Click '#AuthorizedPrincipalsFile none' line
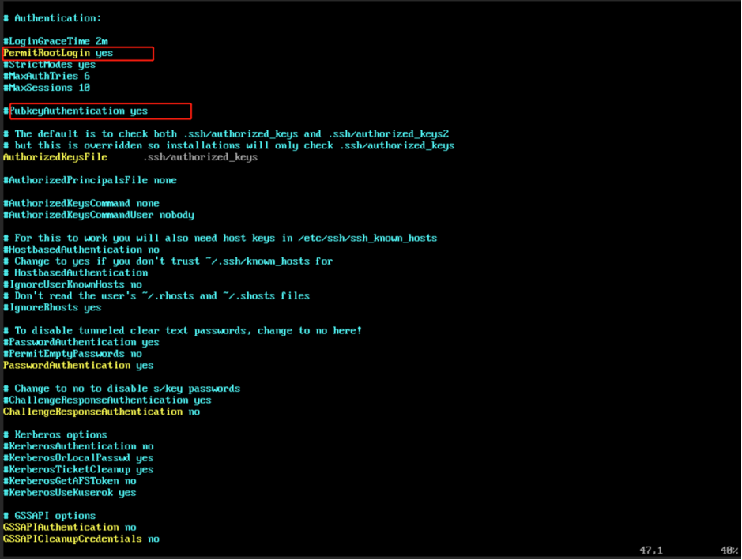Viewport: 742px width, 560px height. pyautogui.click(x=90, y=180)
